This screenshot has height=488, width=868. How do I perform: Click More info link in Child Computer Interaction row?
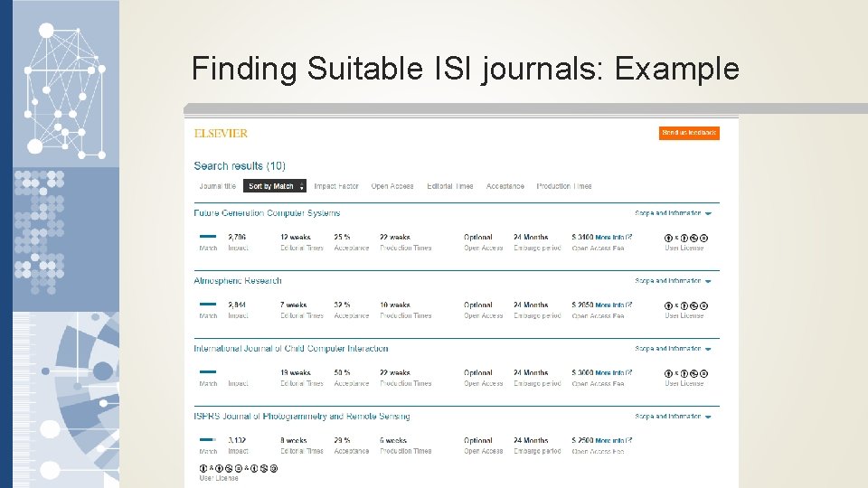pyautogui.click(x=613, y=372)
